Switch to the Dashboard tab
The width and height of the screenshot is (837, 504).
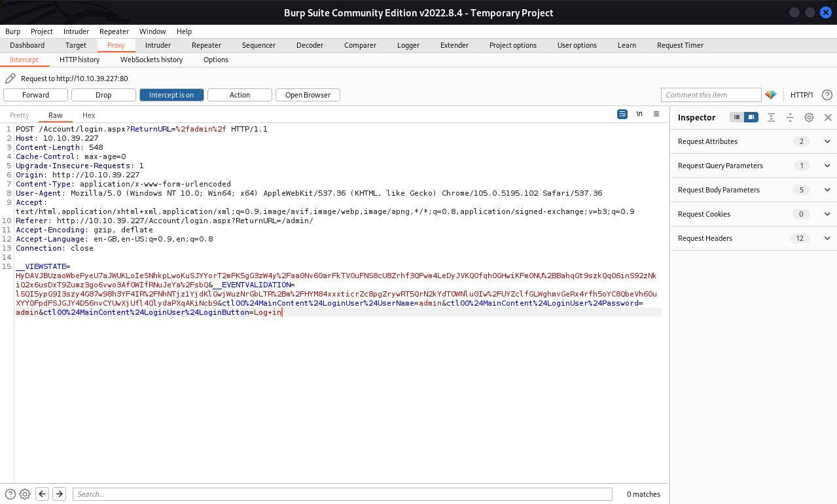point(27,45)
